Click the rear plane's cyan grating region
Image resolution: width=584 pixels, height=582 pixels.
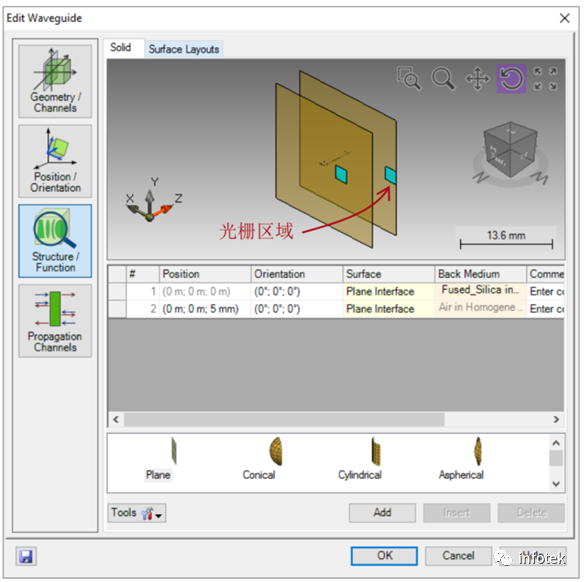[x=390, y=175]
